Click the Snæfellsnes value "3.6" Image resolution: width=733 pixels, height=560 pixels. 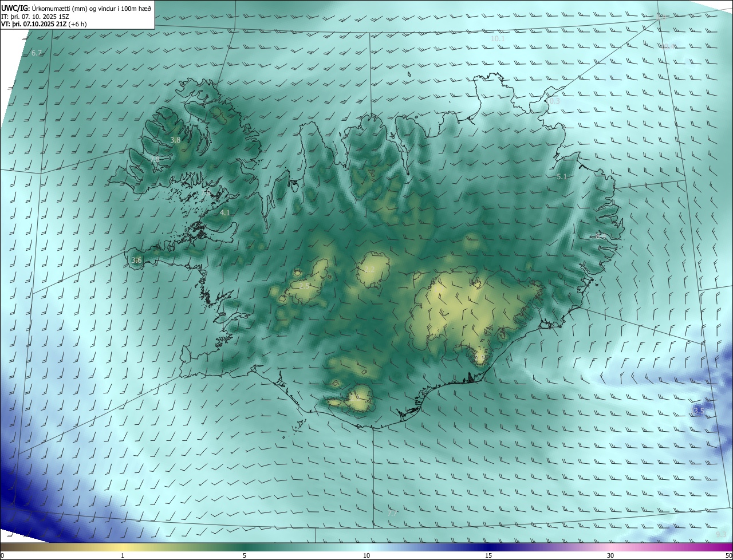tap(136, 260)
